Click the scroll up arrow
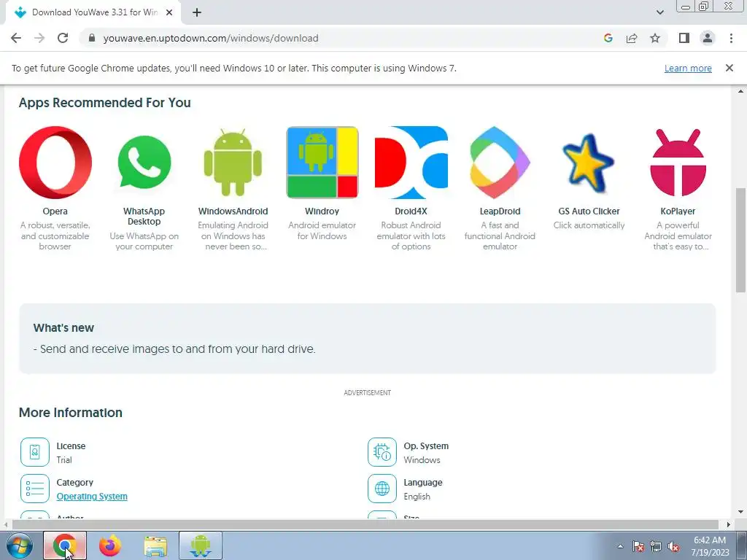747x560 pixels. click(740, 91)
